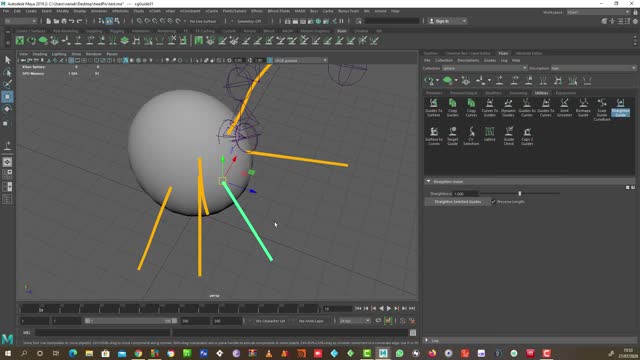640x360 pixels.
Task: Click the preview eye icon in XGen toolbar
Action: 429,80
